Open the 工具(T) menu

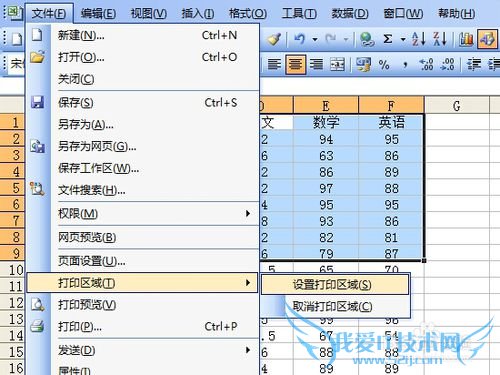tap(299, 14)
